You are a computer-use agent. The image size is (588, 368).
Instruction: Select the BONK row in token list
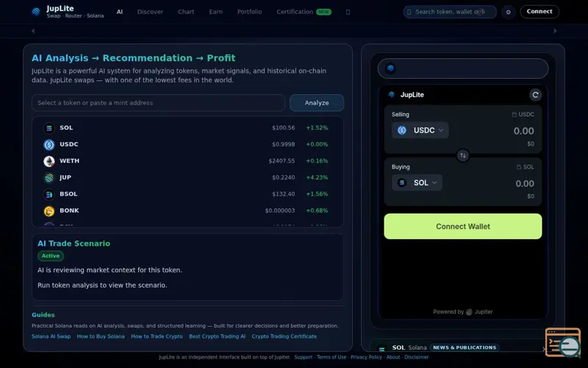coord(187,210)
